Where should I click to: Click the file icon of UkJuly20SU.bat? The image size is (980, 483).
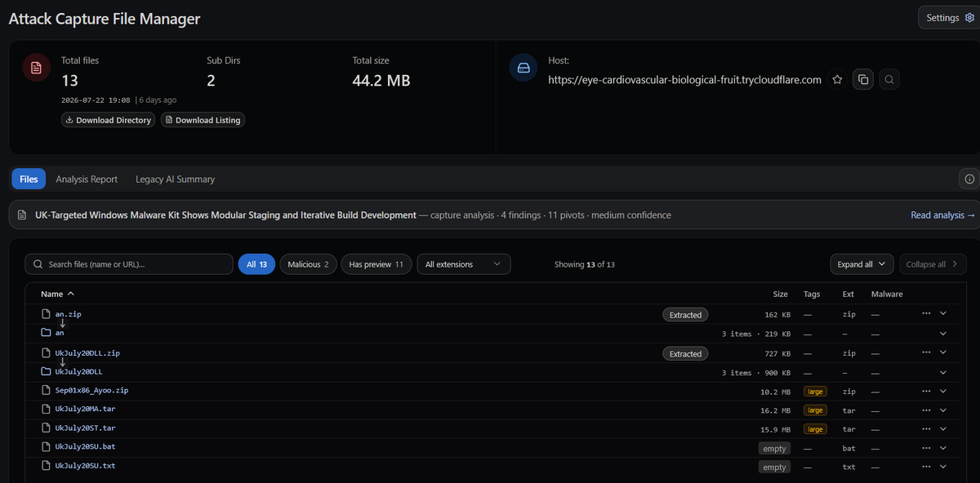pos(46,447)
